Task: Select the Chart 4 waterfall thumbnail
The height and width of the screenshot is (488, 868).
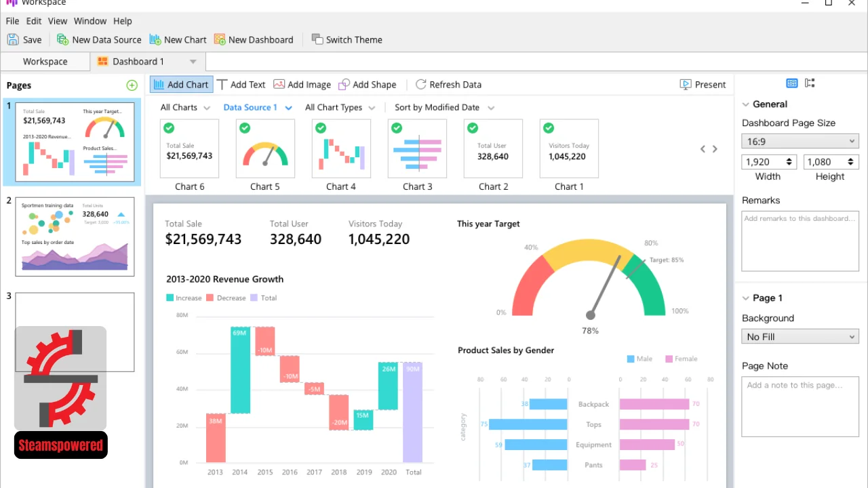Action: (341, 148)
